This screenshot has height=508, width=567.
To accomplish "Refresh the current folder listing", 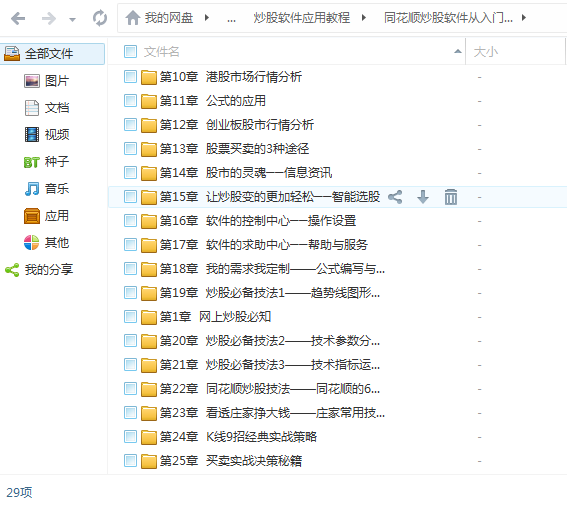I will tap(100, 18).
